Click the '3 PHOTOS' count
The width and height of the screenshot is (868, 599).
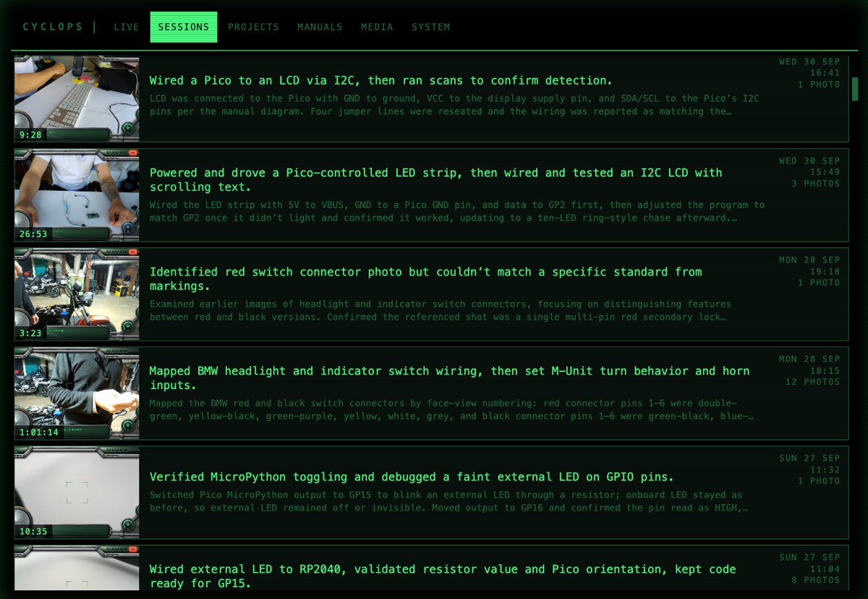tap(816, 184)
